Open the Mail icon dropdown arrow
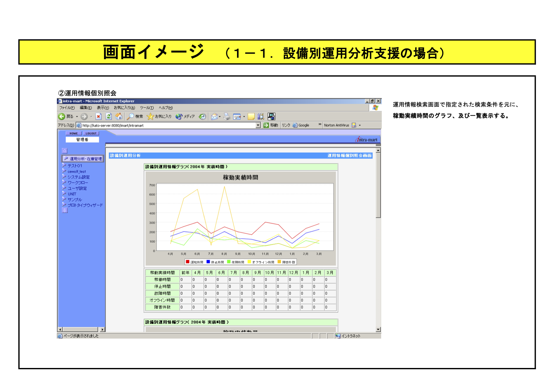The height and width of the screenshot is (392, 554). [220, 117]
